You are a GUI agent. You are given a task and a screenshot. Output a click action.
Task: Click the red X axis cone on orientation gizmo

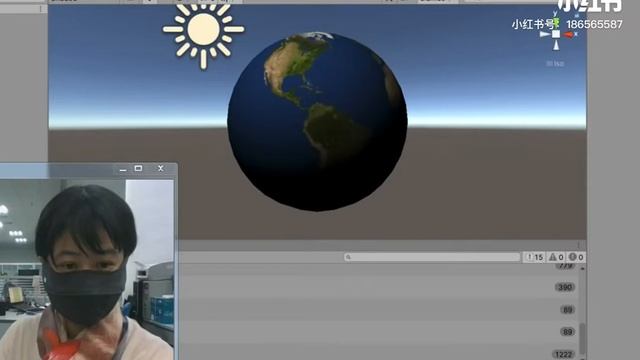click(x=569, y=35)
